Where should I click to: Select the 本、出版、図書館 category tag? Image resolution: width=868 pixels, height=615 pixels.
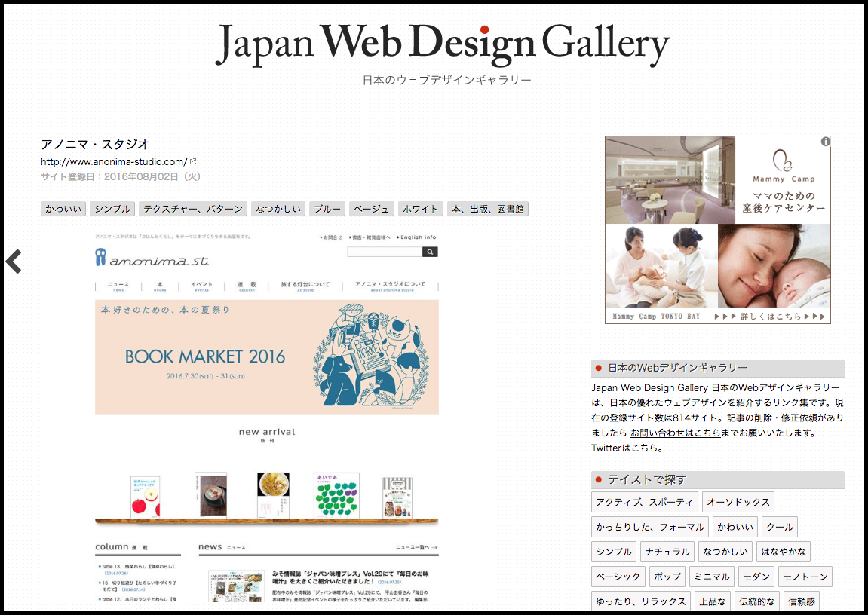488,209
